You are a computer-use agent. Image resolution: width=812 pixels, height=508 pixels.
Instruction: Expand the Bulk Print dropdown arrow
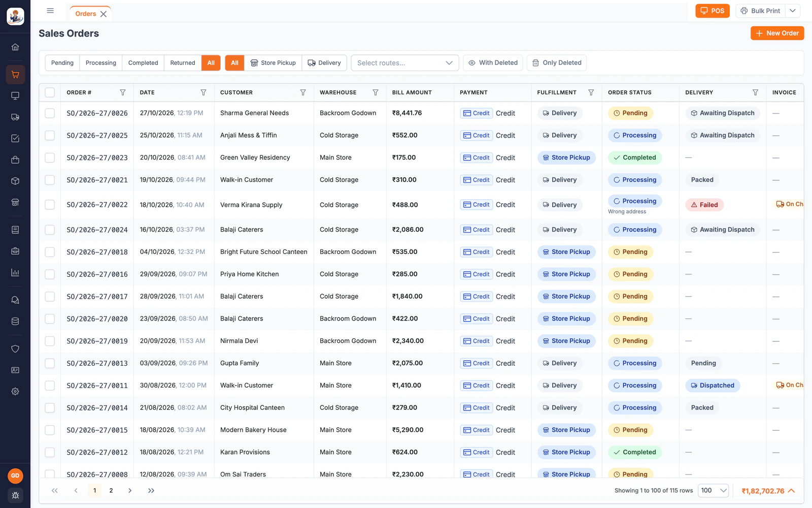(793, 11)
